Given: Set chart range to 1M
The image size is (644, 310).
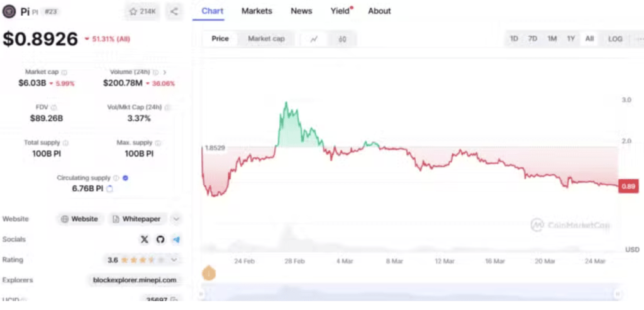Looking at the screenshot, I should tap(552, 39).
